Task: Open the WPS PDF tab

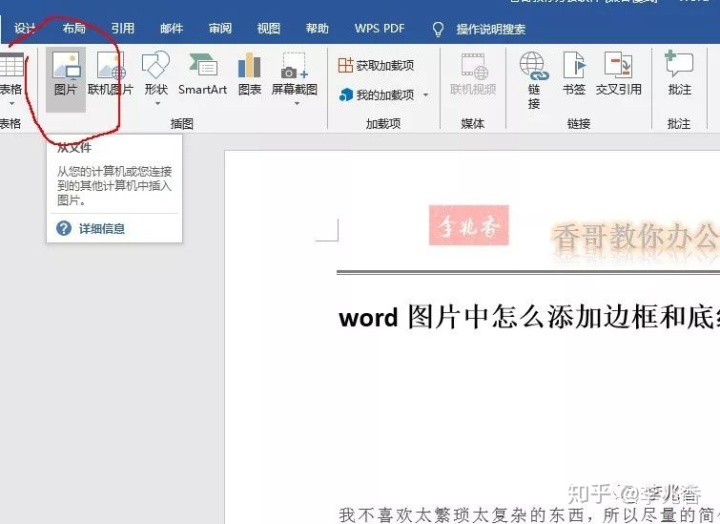Action: (379, 28)
